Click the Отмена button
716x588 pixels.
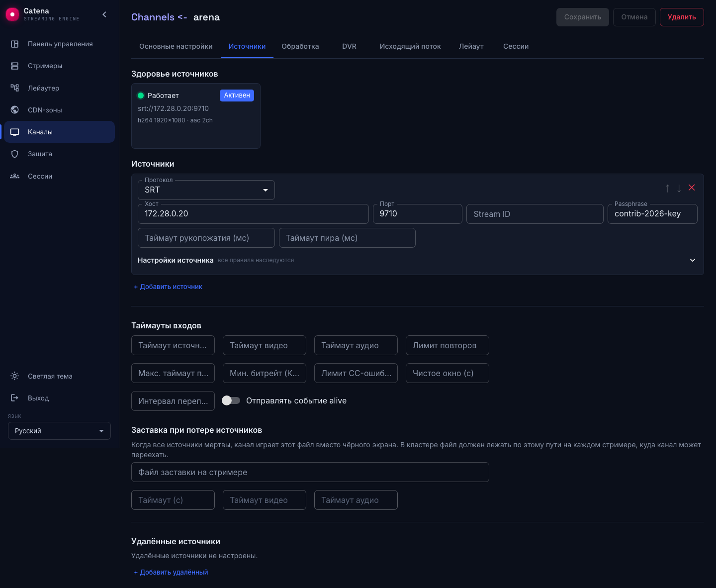tap(634, 17)
